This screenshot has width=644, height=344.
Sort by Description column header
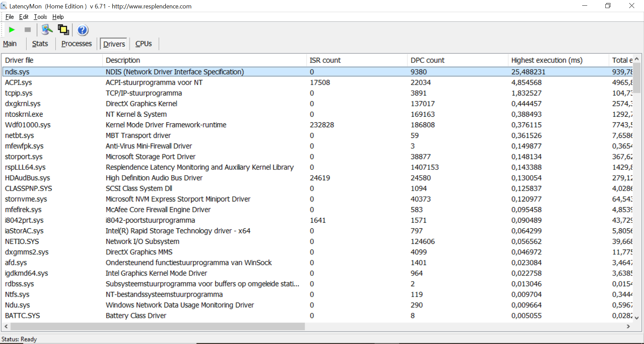(205, 60)
